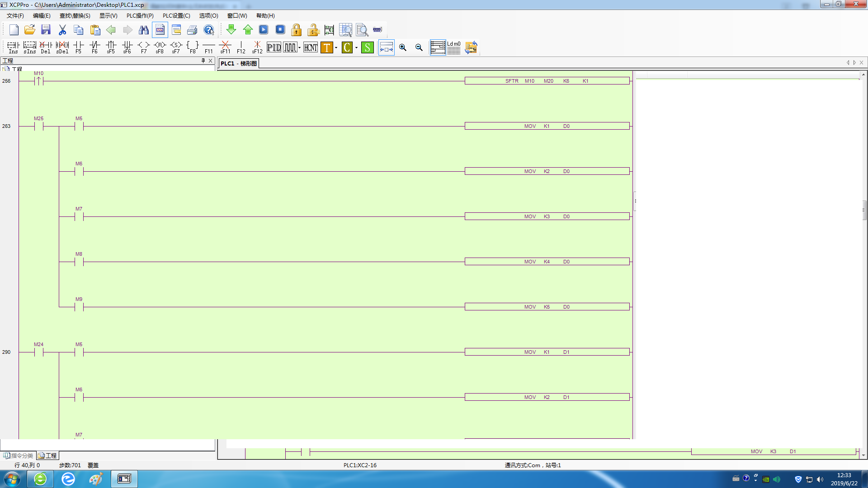Click the ladder editor vertical scrollbar

(863, 210)
